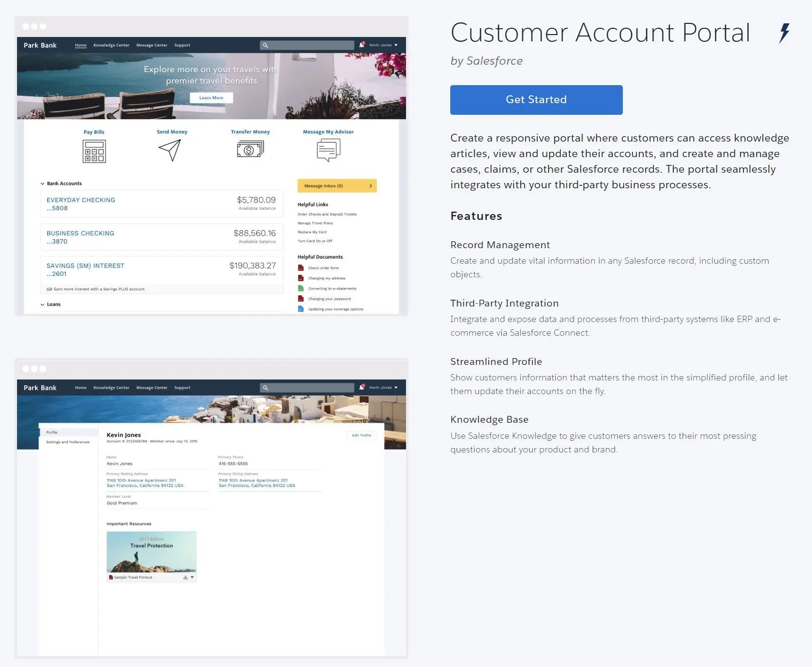Select Message Center in top preview
812x667 pixels.
[x=152, y=45]
